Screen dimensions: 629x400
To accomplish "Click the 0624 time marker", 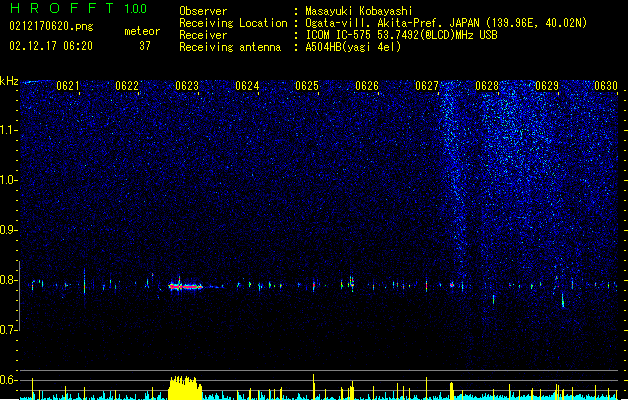I will coord(247,86).
